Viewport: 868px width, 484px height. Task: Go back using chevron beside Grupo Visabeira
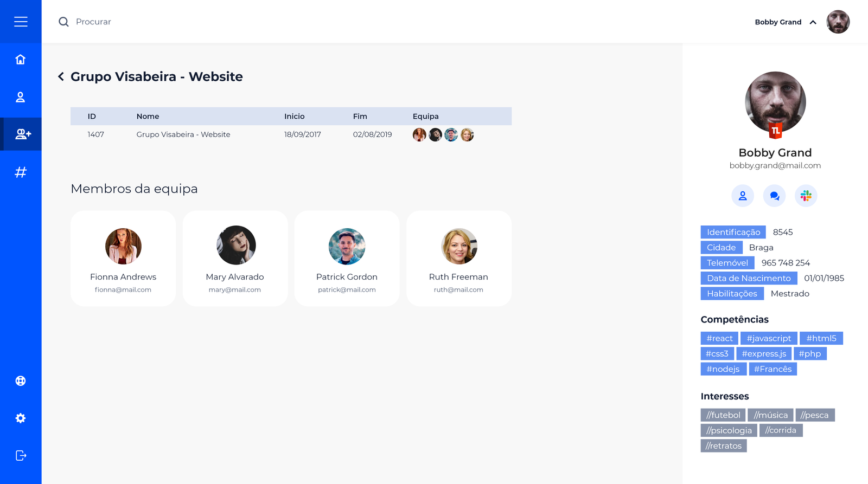click(61, 76)
